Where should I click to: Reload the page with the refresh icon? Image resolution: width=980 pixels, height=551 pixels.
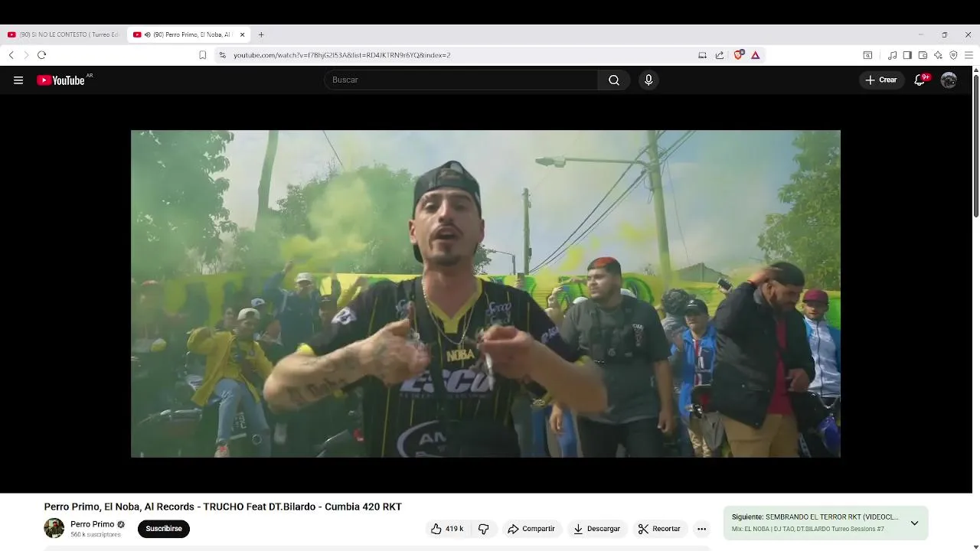point(41,55)
